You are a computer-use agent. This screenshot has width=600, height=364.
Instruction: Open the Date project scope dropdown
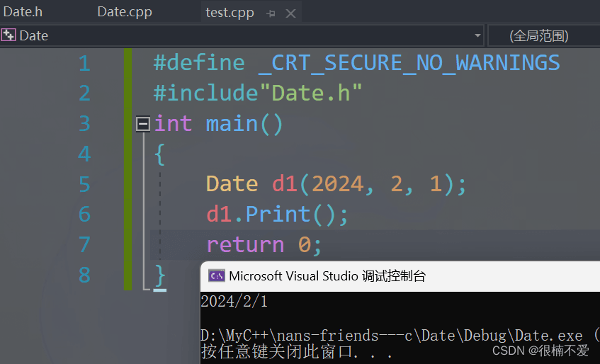click(x=477, y=35)
